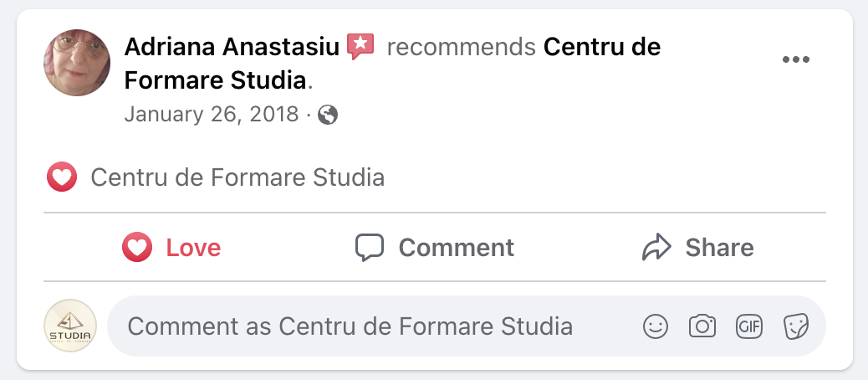Click the red star recommendation badge
This screenshot has height=380, width=868.
point(360,47)
